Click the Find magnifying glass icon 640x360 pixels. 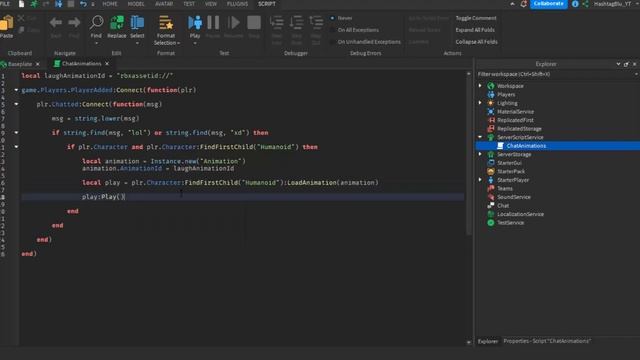coord(96,22)
